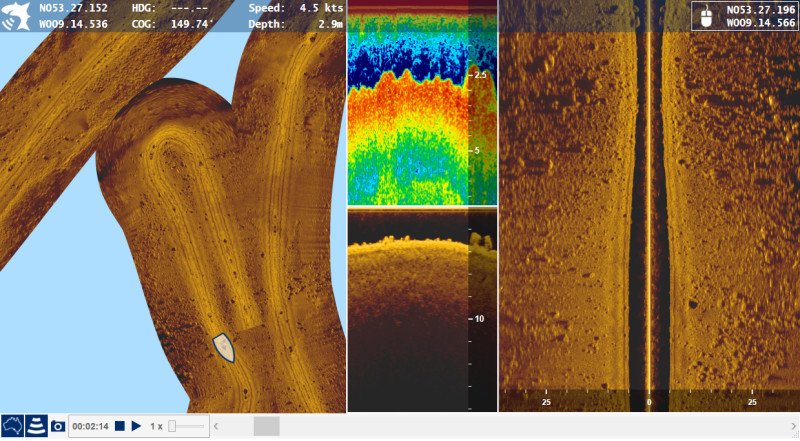Click the mouse cursor position icon
Viewport: 800px width, 441px height.
(708, 15)
